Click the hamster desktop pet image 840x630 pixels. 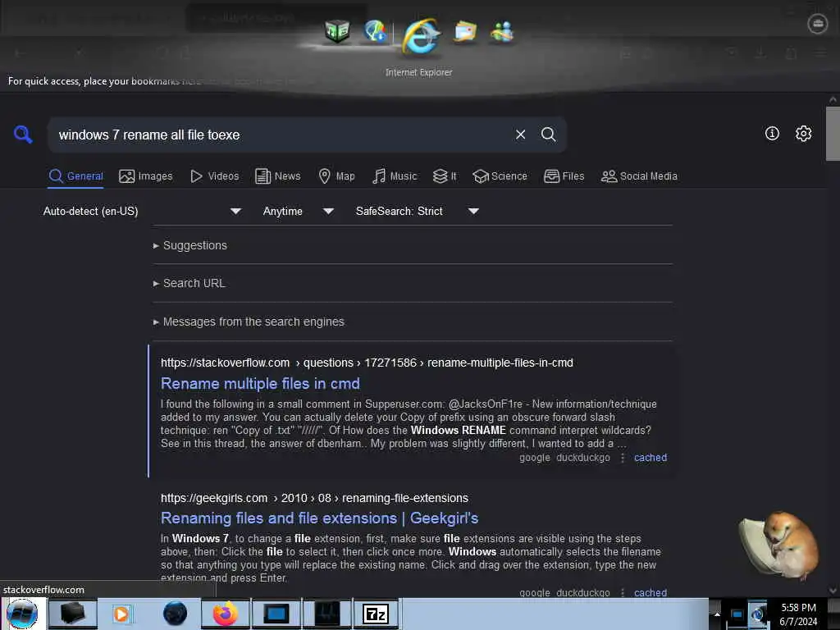(x=779, y=545)
